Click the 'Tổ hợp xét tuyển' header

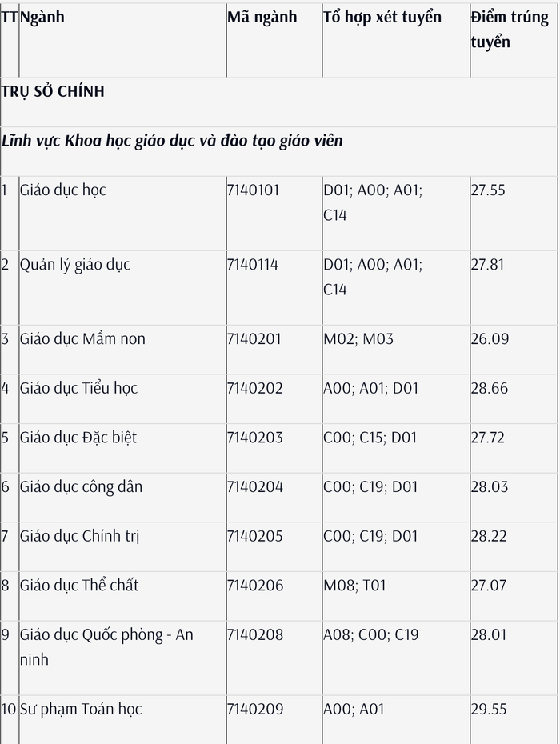(x=382, y=17)
